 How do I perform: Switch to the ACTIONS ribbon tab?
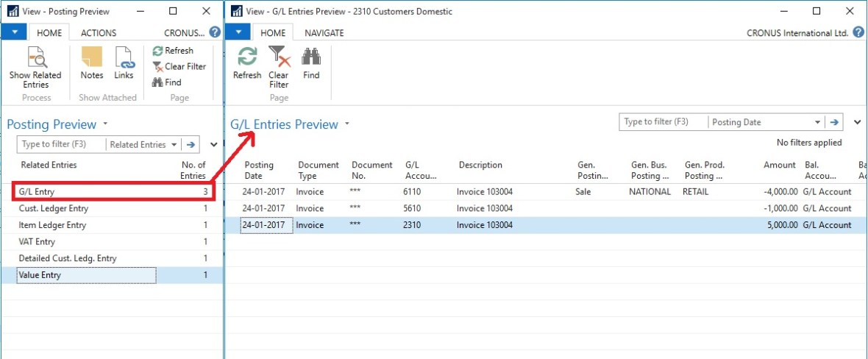[99, 33]
